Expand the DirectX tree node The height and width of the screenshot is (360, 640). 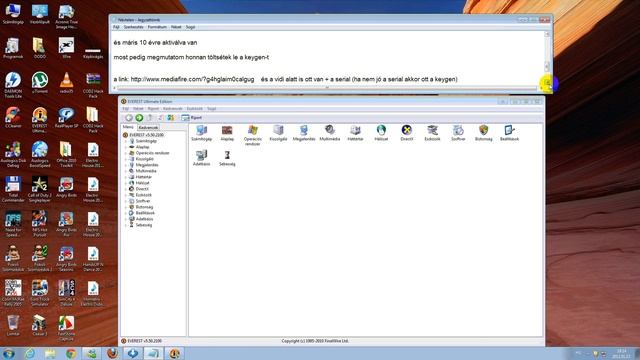coord(126,189)
